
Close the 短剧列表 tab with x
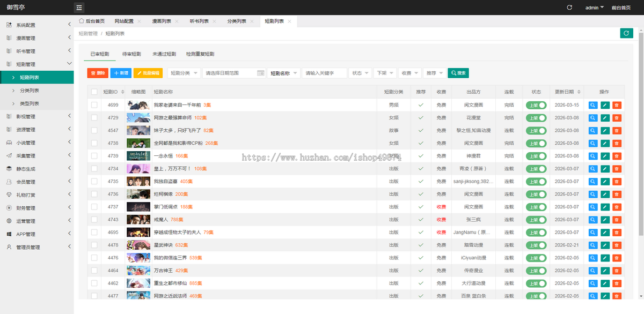click(x=289, y=21)
